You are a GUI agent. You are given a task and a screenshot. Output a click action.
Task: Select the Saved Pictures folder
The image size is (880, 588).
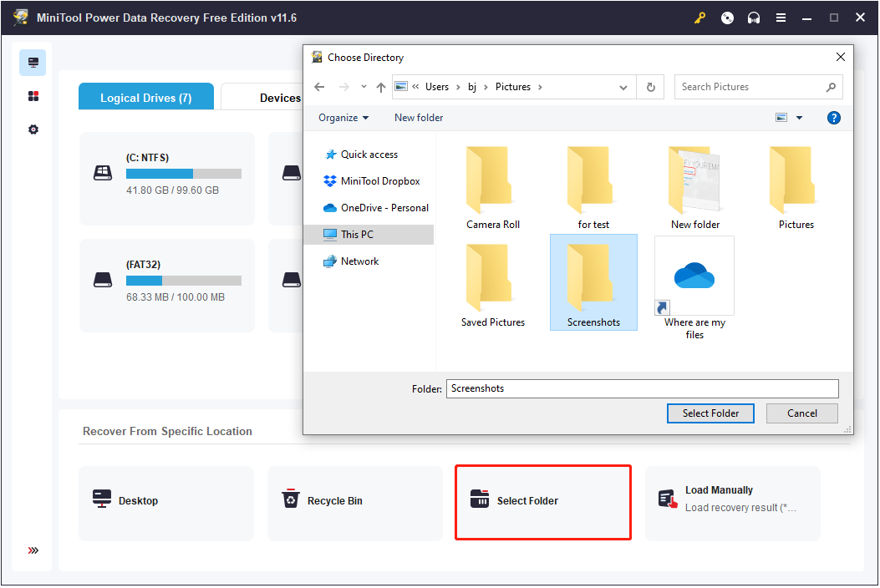tap(493, 285)
